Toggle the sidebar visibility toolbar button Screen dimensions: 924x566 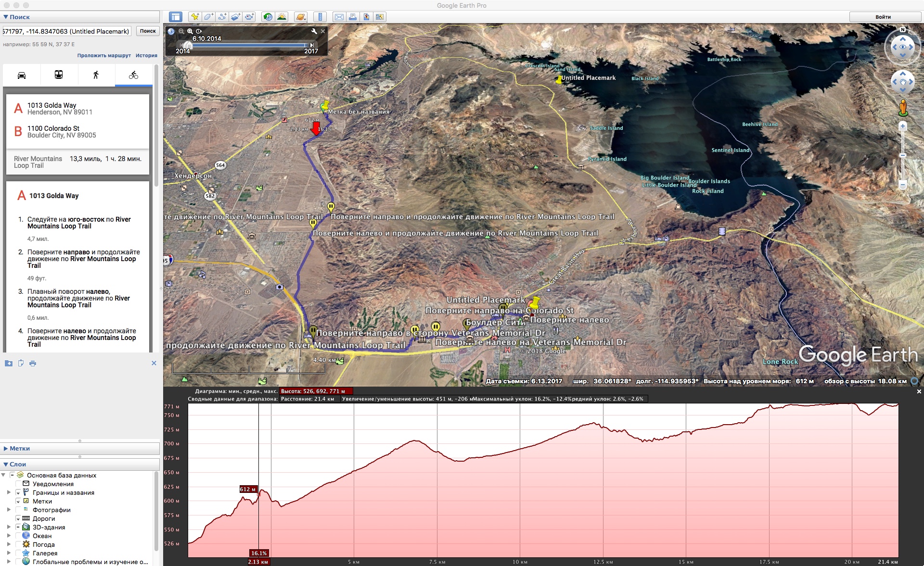[175, 17]
